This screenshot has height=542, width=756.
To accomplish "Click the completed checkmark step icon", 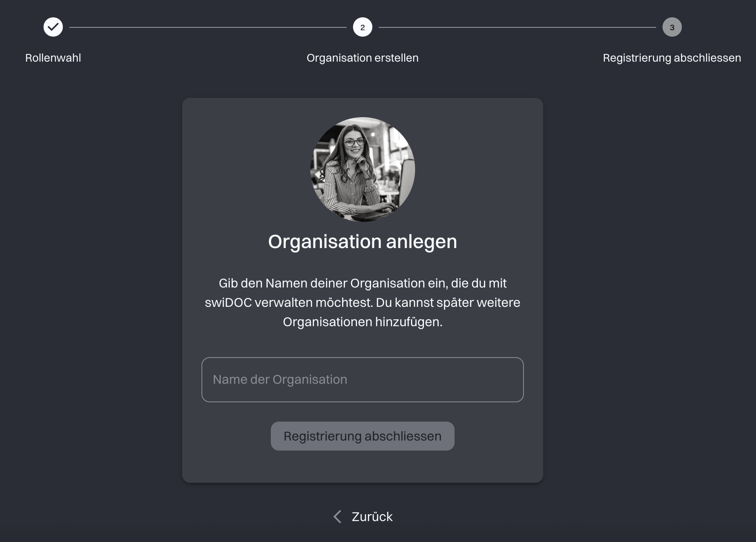I will 53,27.
